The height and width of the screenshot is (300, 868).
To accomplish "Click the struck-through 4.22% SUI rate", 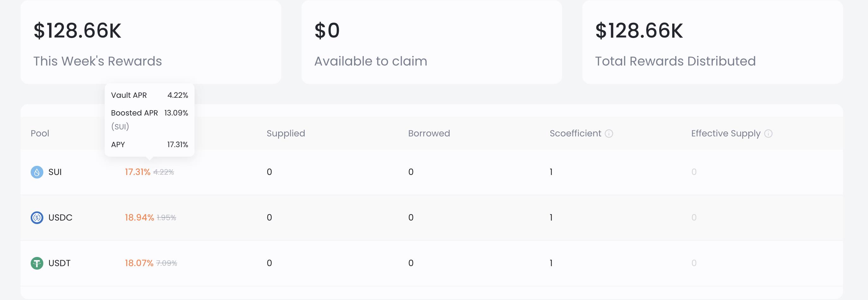I will pos(164,172).
